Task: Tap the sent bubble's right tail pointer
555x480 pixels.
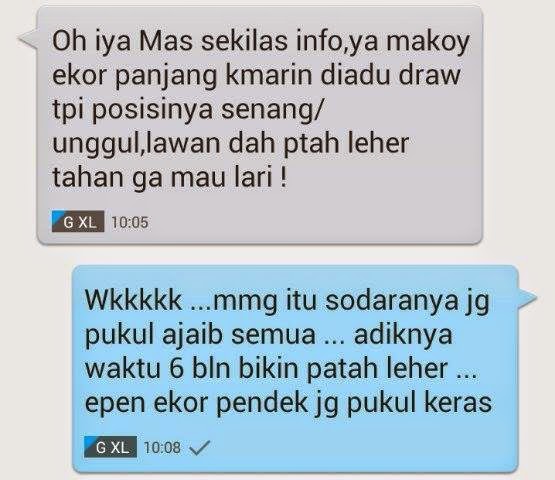Action: coord(527,298)
